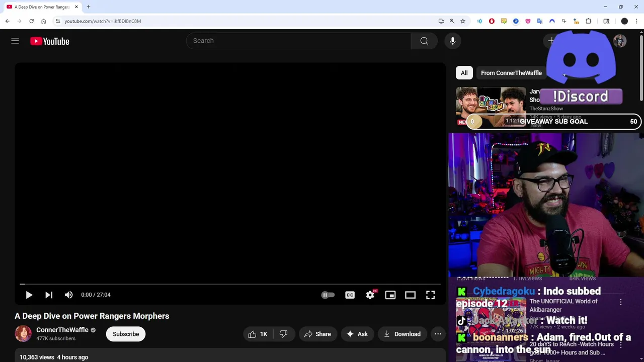The height and width of the screenshot is (362, 644).
Task: Go back in the browser
Action: click(x=7, y=21)
